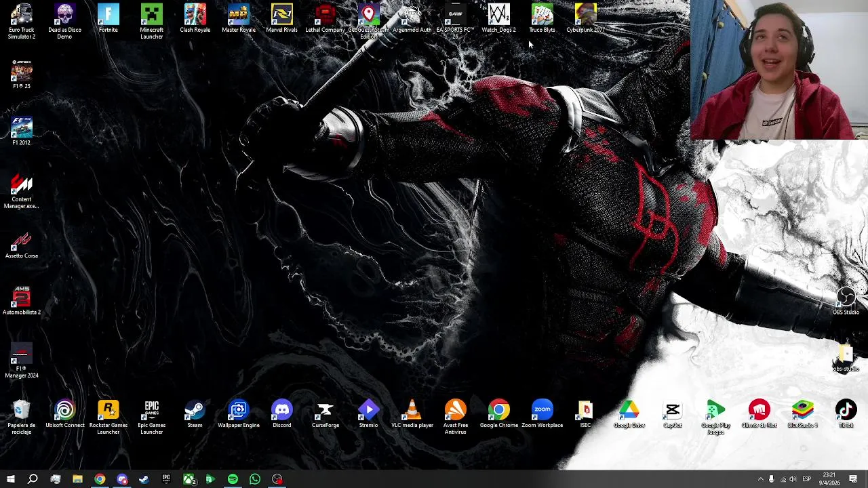Click the VLC media player desktop icon
868x488 pixels.
pyautogui.click(x=412, y=414)
